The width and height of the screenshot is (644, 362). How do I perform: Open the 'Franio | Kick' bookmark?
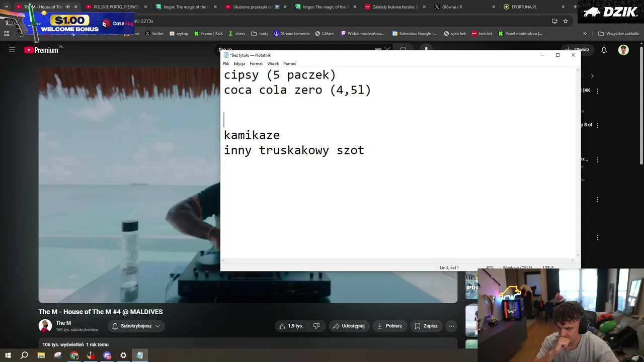208,33
